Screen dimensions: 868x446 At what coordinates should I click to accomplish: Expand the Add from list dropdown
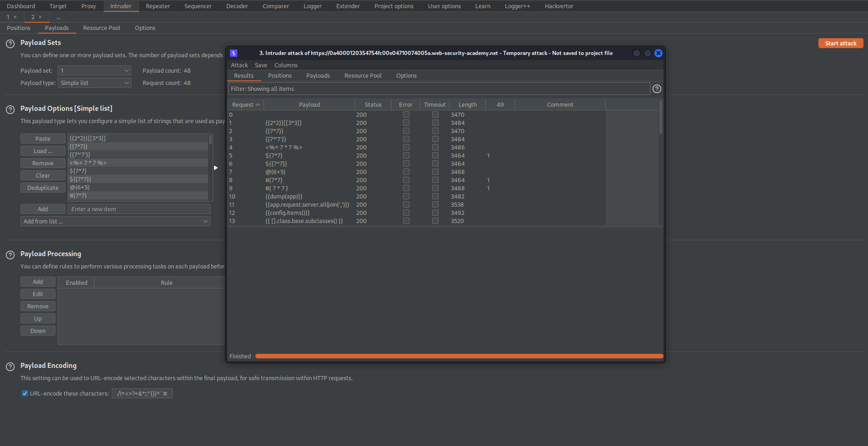[x=115, y=221]
